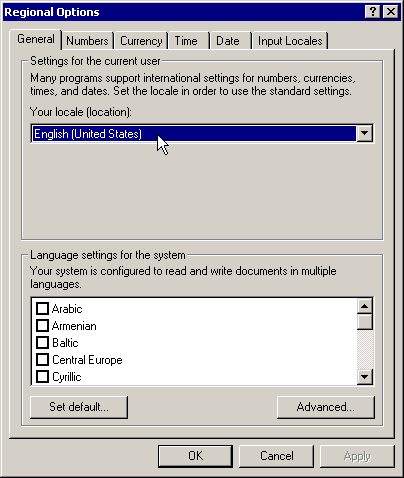Click the language list scroll up arrow
The width and height of the screenshot is (404, 478).
(x=365, y=306)
